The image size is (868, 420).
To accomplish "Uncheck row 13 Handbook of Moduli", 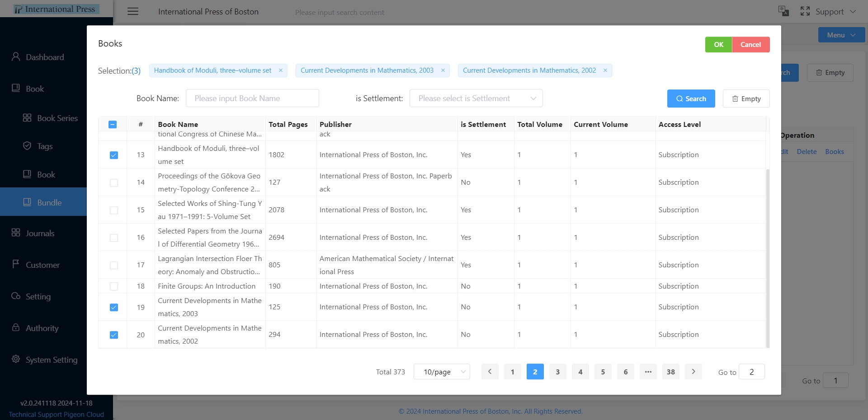I will coord(114,155).
